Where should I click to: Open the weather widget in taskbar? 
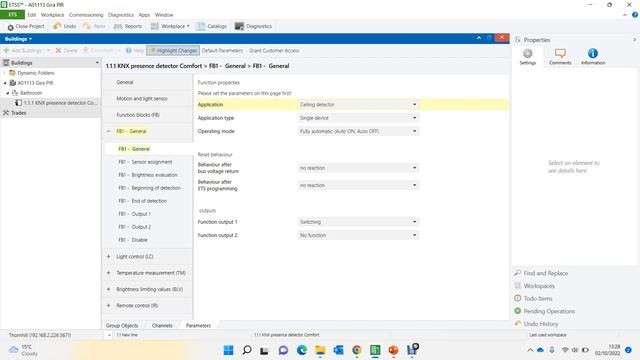coord(23,350)
